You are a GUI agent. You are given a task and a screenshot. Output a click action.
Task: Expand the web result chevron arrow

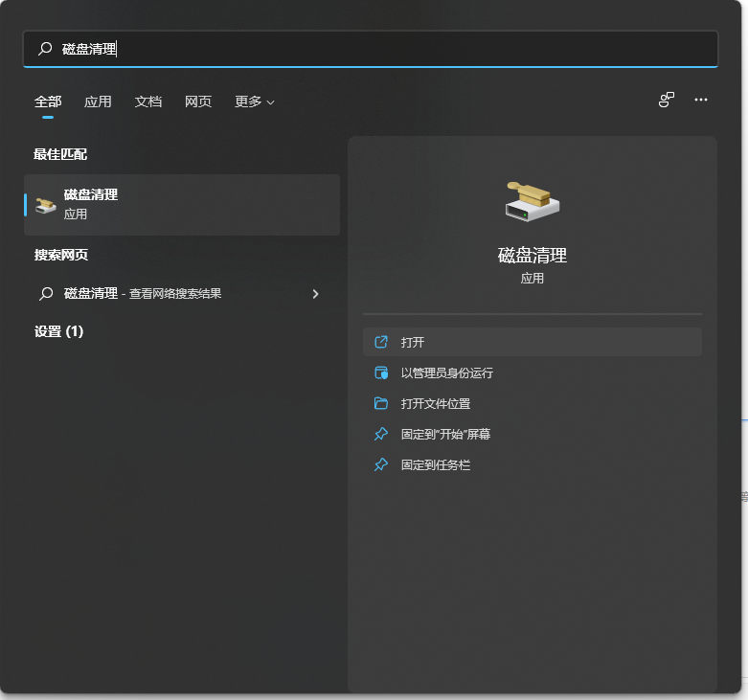tap(315, 294)
